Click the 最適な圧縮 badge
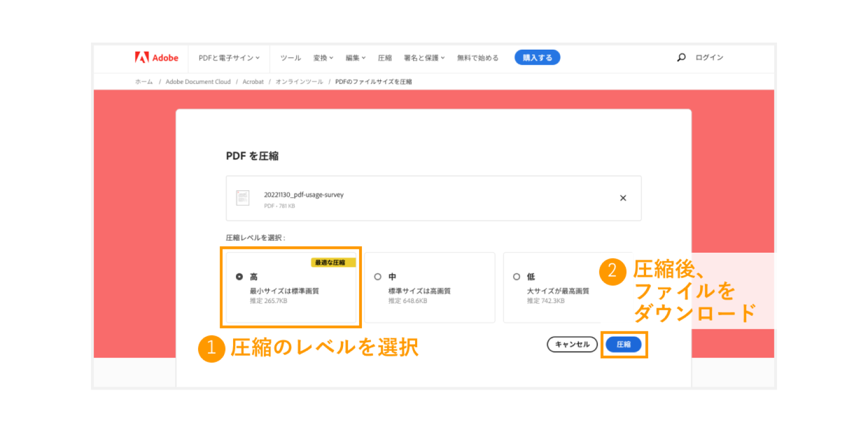This screenshot has height=431, width=868. (333, 262)
